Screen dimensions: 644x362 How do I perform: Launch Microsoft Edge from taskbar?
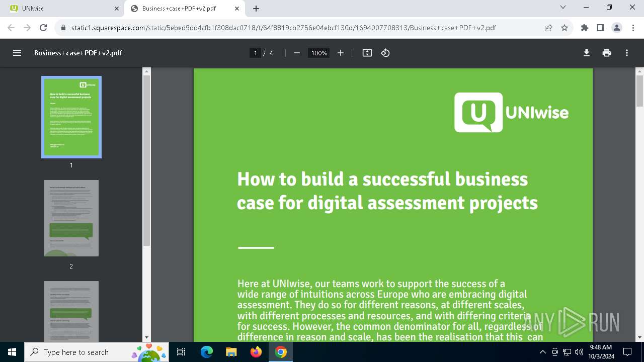(x=207, y=352)
